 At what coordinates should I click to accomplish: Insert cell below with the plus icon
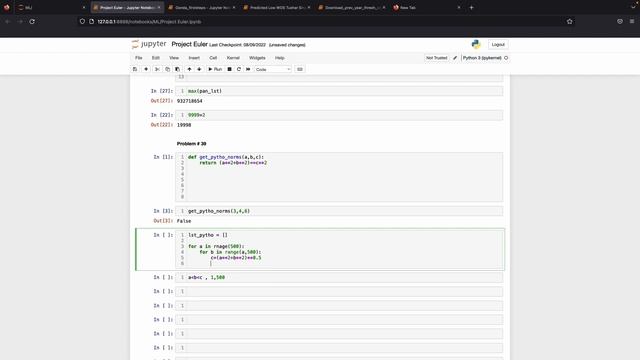(x=146, y=69)
